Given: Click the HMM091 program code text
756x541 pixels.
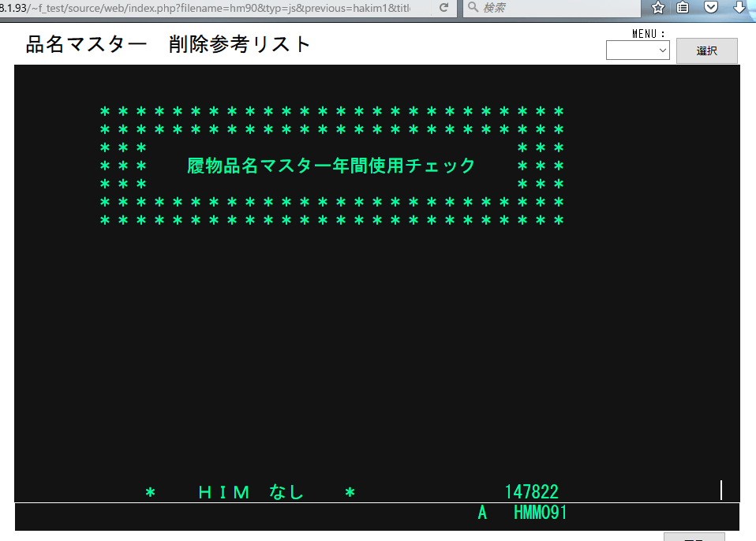Looking at the screenshot, I should click(x=540, y=513).
